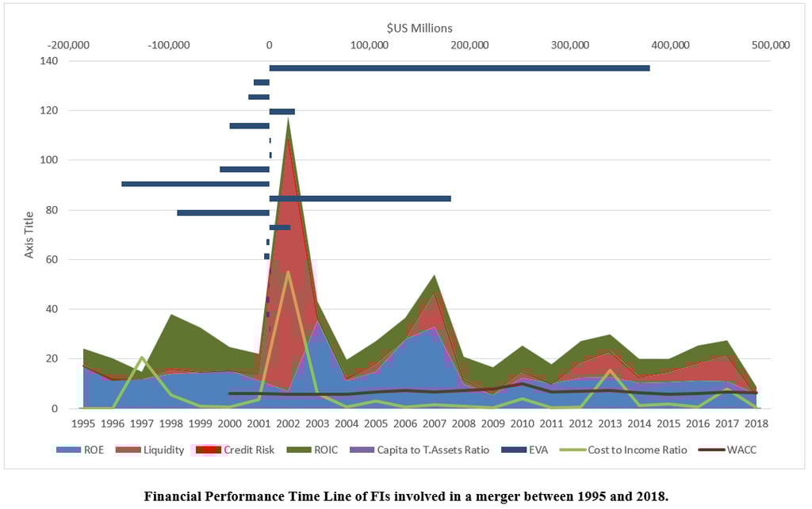Click the Cost to Income Ratio legend line

coord(573,450)
